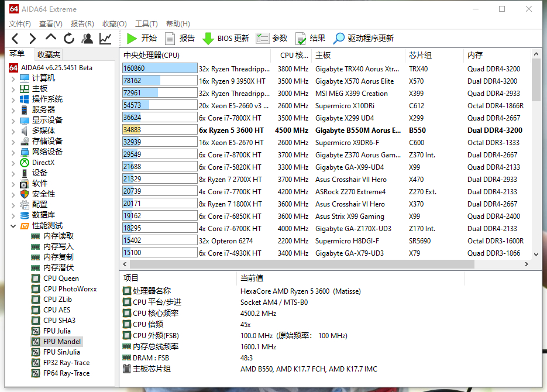The height and width of the screenshot is (392, 547).
Task: Open 参数 parameters button
Action: [x=271, y=39]
